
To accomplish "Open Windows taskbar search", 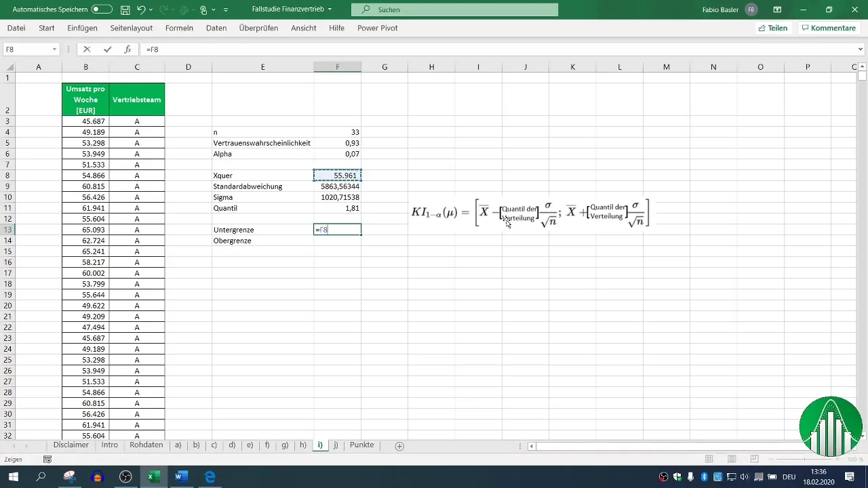I will coord(41,476).
